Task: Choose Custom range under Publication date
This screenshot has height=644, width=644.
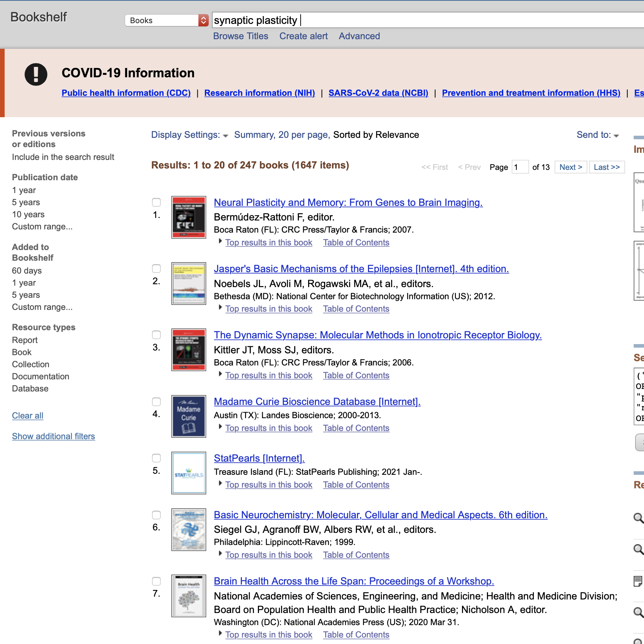Action: pos(42,227)
